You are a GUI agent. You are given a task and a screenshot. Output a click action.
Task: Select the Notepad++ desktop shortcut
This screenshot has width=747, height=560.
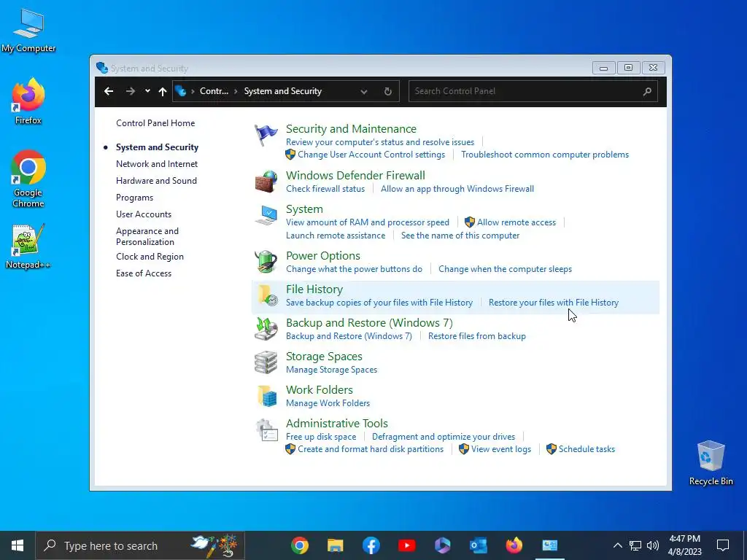click(x=28, y=246)
